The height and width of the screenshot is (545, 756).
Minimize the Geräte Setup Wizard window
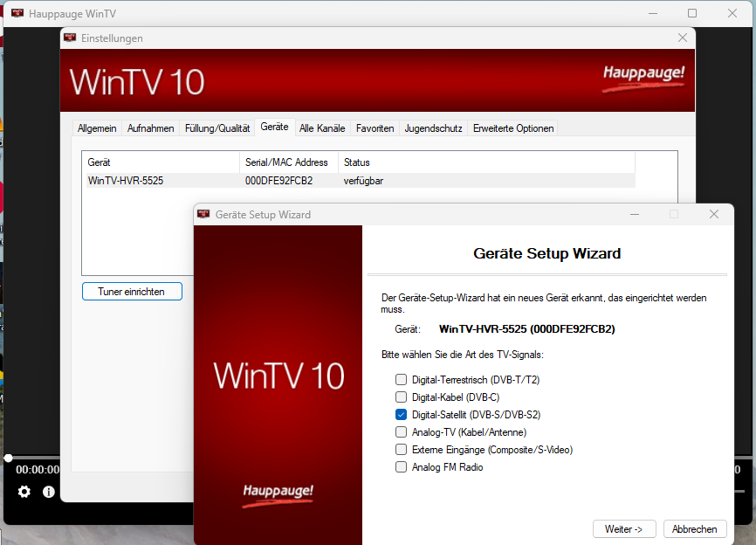(635, 214)
